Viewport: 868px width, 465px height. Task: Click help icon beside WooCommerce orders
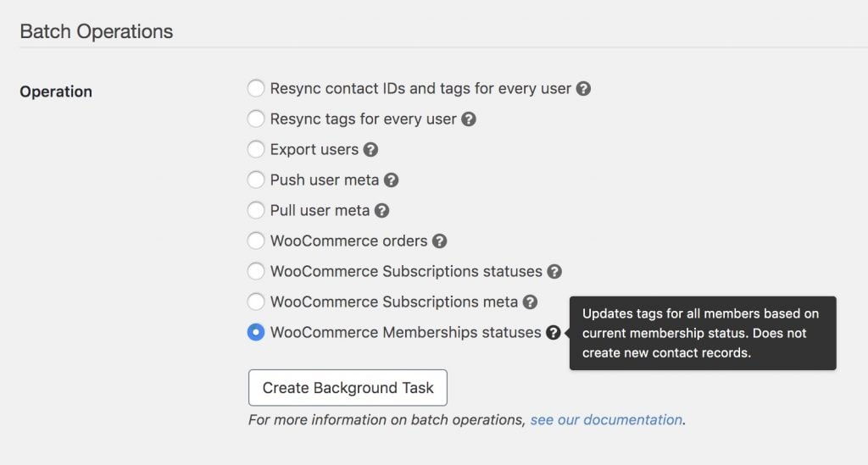(x=440, y=241)
